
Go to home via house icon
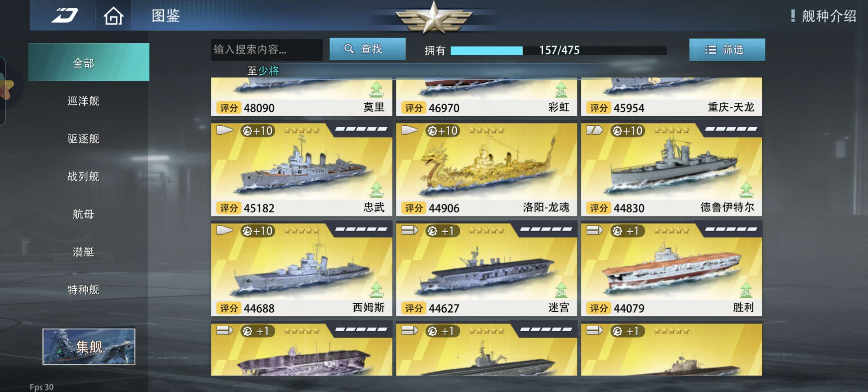click(x=113, y=16)
